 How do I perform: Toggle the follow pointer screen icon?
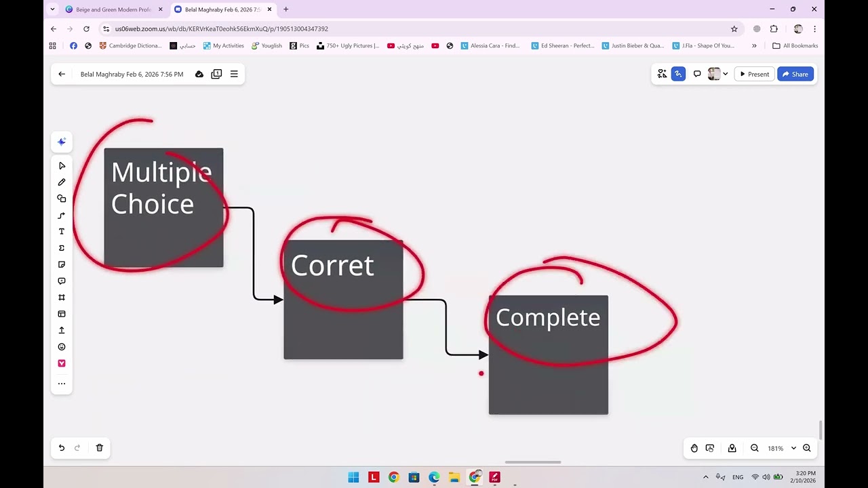pos(710,448)
